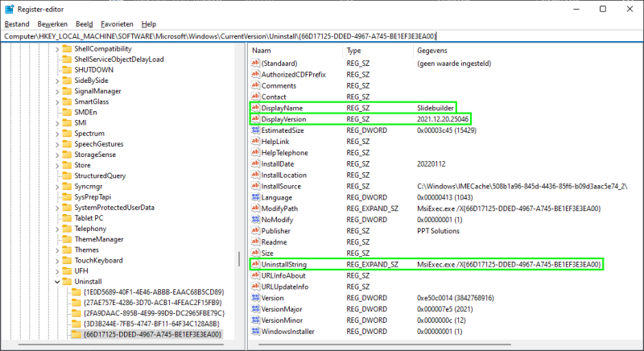Image resolution: width=644 pixels, height=351 pixels.
Task: Expand the SmartGlass node
Action: click(x=57, y=101)
